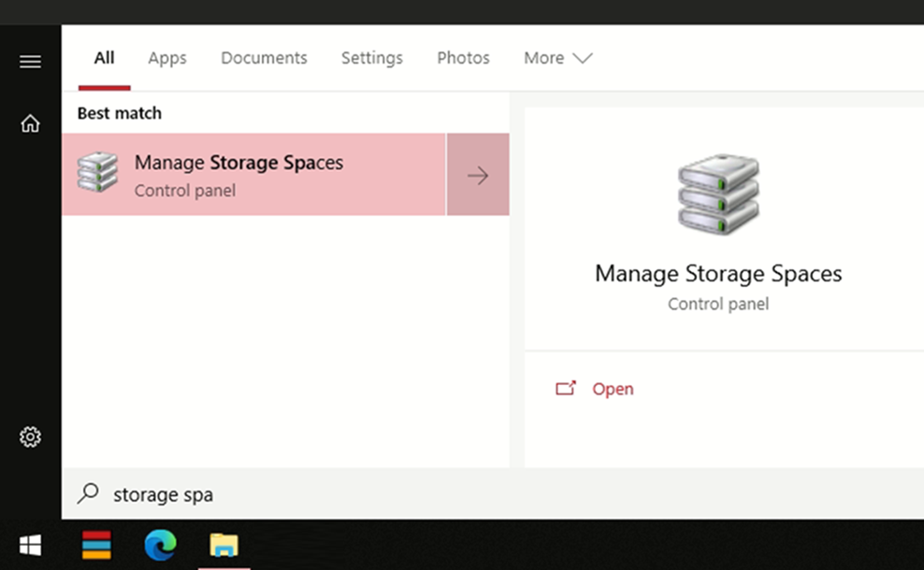Click 'Control panel' under the preview title

pyautogui.click(x=718, y=304)
